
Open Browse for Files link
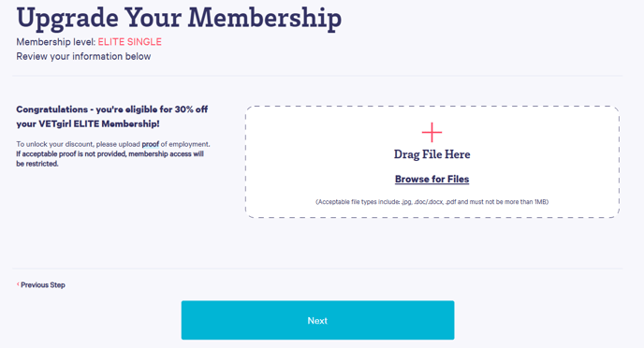click(x=432, y=180)
